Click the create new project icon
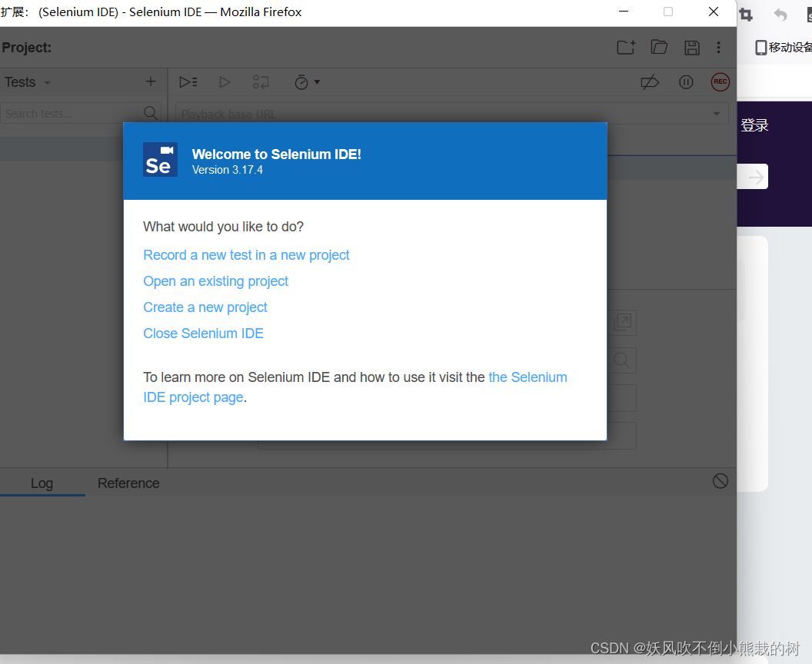 [x=626, y=48]
